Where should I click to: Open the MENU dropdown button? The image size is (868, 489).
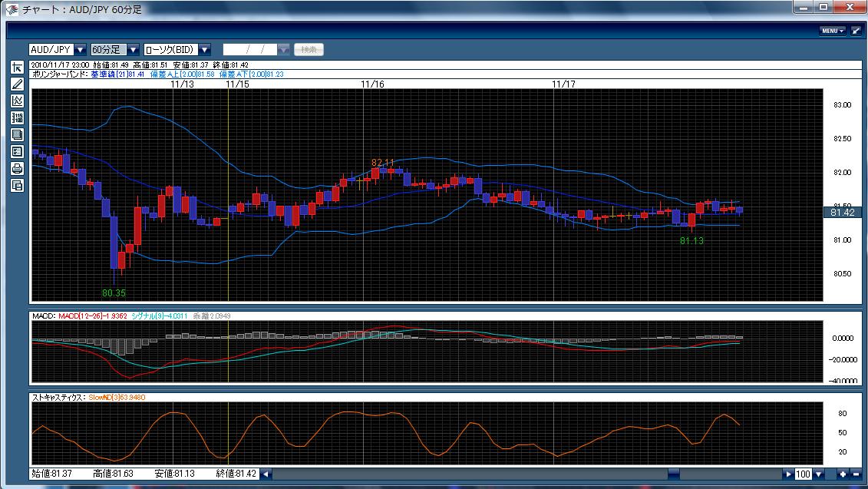click(833, 31)
